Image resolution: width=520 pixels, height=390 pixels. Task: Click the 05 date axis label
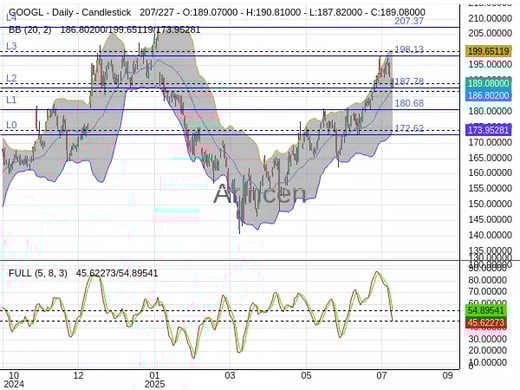point(306,375)
